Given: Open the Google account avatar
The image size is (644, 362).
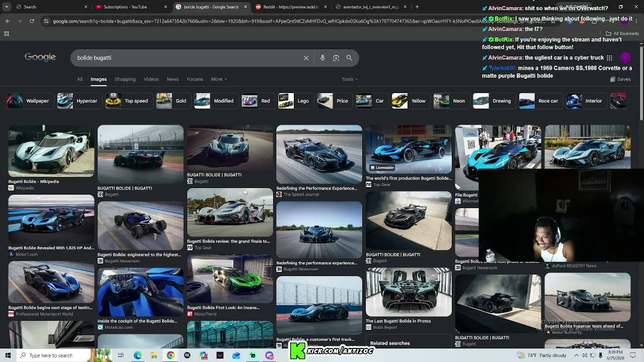Looking at the screenshot, I should click(x=625, y=58).
